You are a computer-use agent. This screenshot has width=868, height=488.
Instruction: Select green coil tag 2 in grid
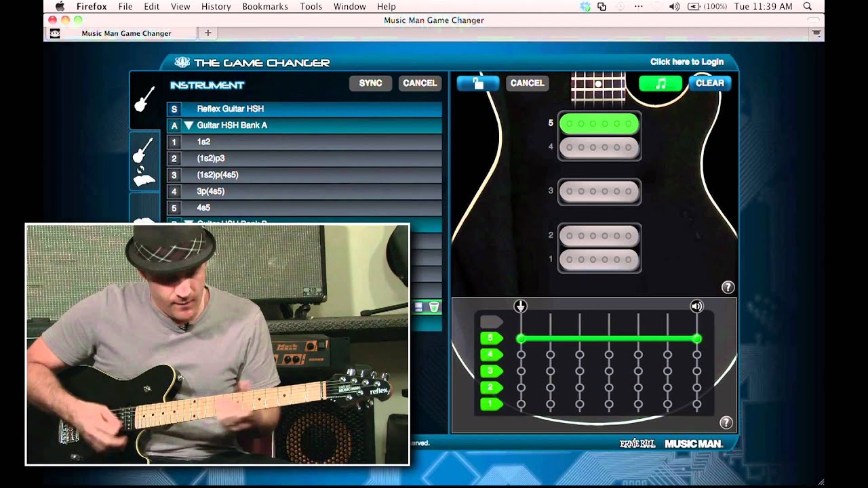tap(491, 388)
